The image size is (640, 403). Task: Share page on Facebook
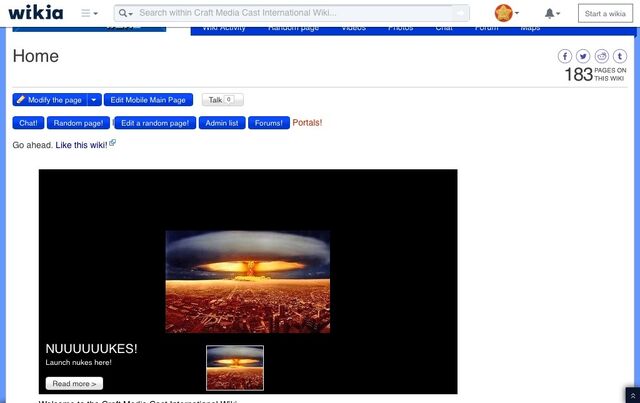tap(565, 56)
